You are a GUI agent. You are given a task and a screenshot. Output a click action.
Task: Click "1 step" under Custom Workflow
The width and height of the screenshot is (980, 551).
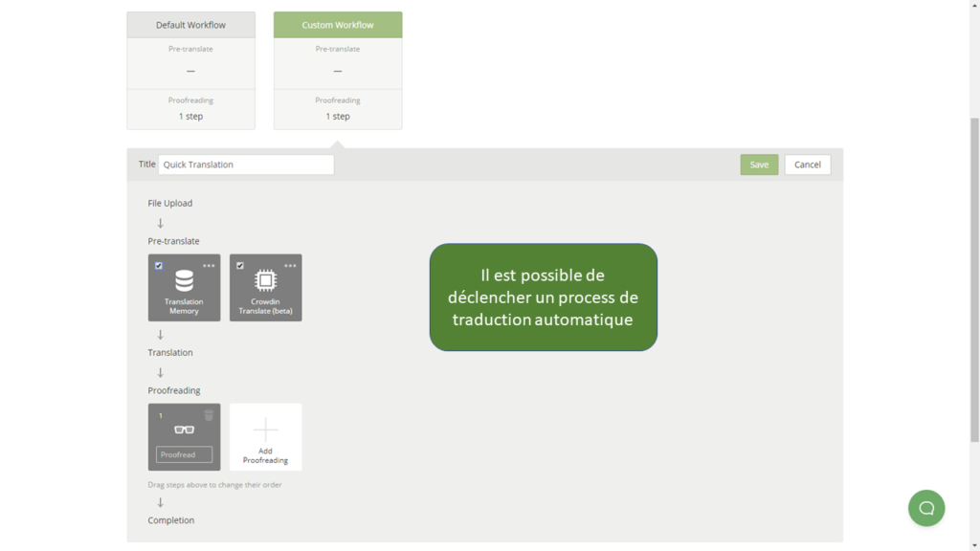click(x=338, y=116)
